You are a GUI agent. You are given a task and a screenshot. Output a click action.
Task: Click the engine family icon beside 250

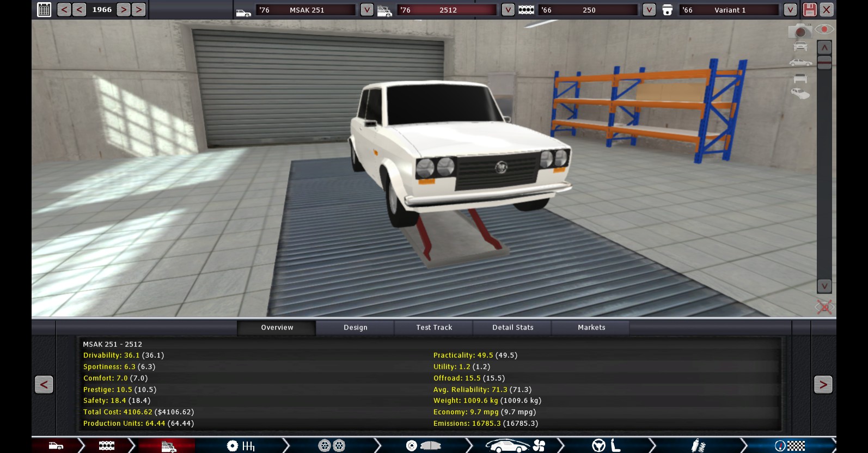(526, 10)
